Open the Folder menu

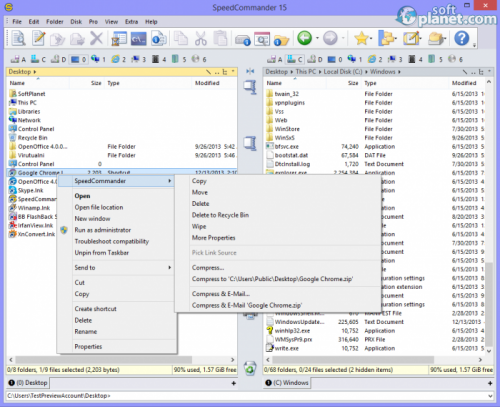coord(55,22)
